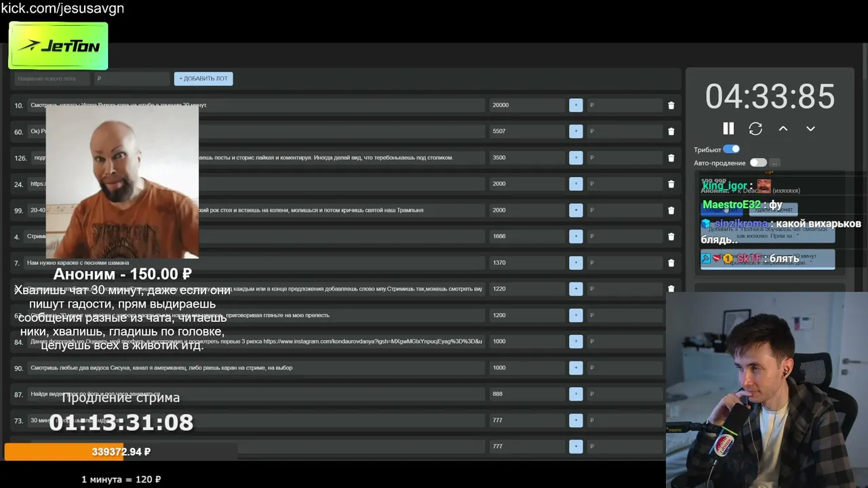Delete lot 24 with its trash icon
The height and width of the screenshot is (488, 868).
point(671,184)
